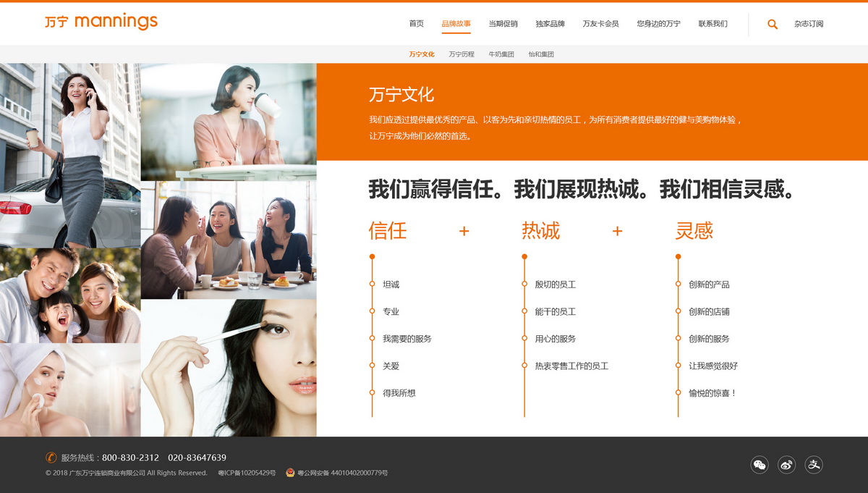The width and height of the screenshot is (868, 493).
Task: Click the 灵感 column heading
Action: pyautogui.click(x=694, y=231)
